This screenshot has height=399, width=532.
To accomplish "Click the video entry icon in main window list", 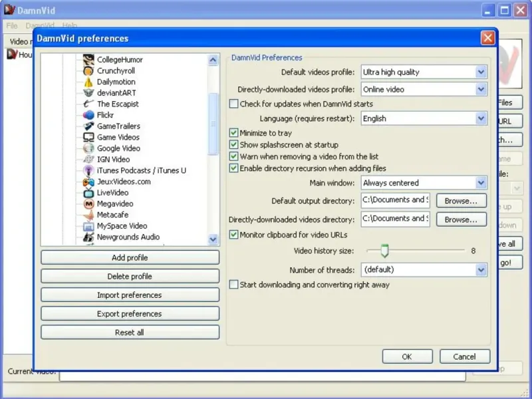I will click(12, 55).
